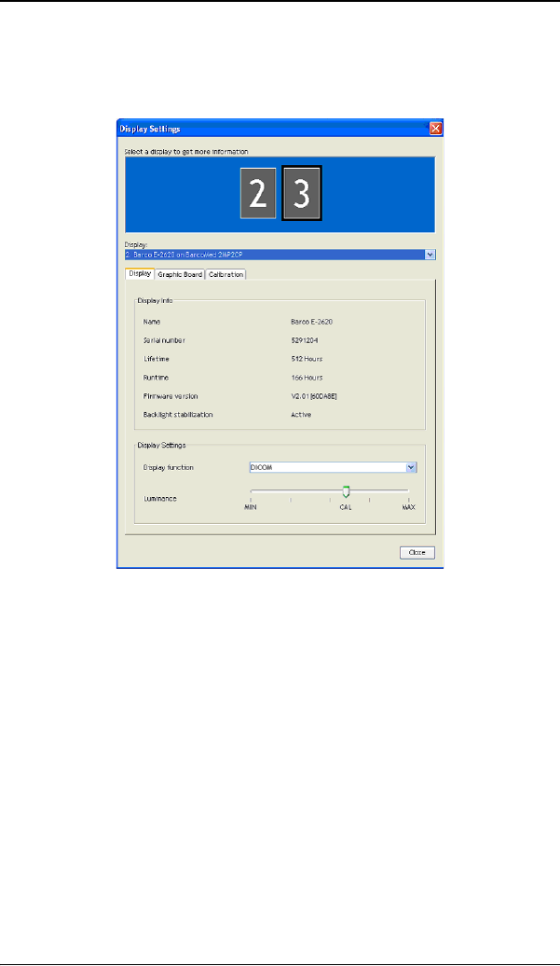This screenshot has width=560, height=966.
Task: Click the Serial number label
Action: 164,340
